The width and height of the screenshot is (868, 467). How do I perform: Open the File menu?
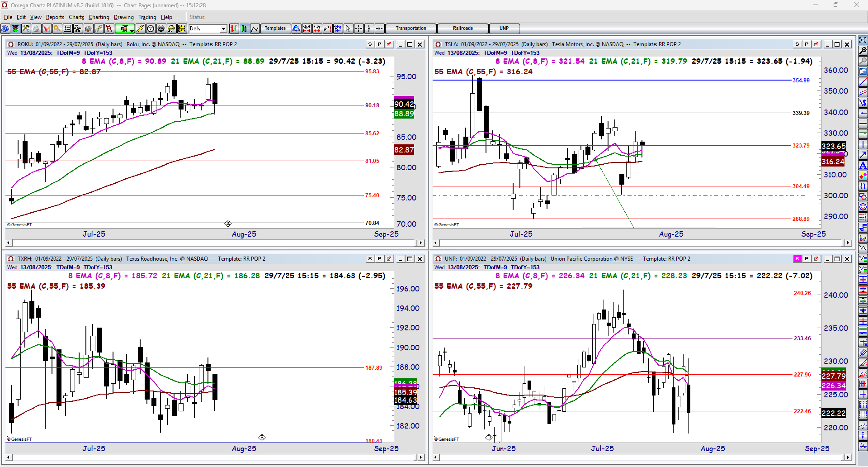tap(8, 17)
